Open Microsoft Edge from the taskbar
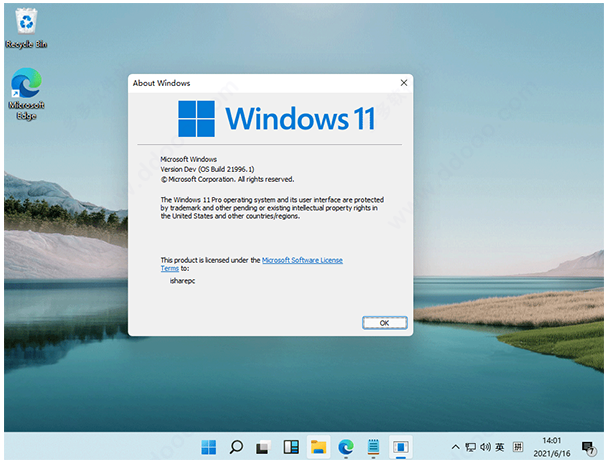 tap(346, 447)
